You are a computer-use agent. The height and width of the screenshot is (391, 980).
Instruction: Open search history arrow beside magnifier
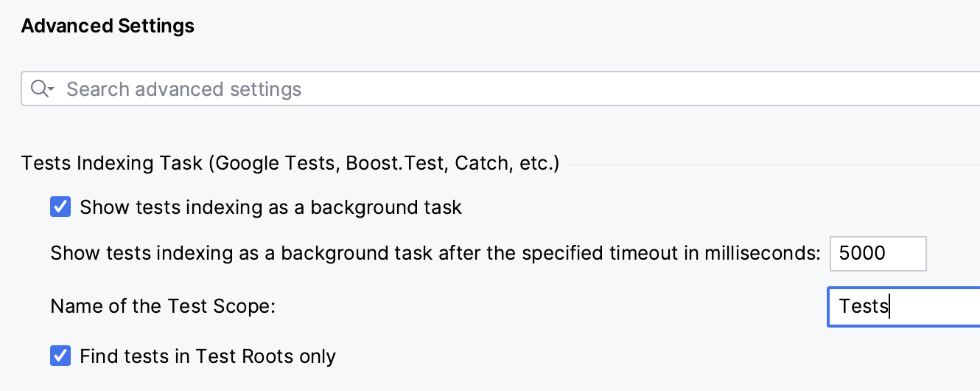pyautogui.click(x=51, y=90)
